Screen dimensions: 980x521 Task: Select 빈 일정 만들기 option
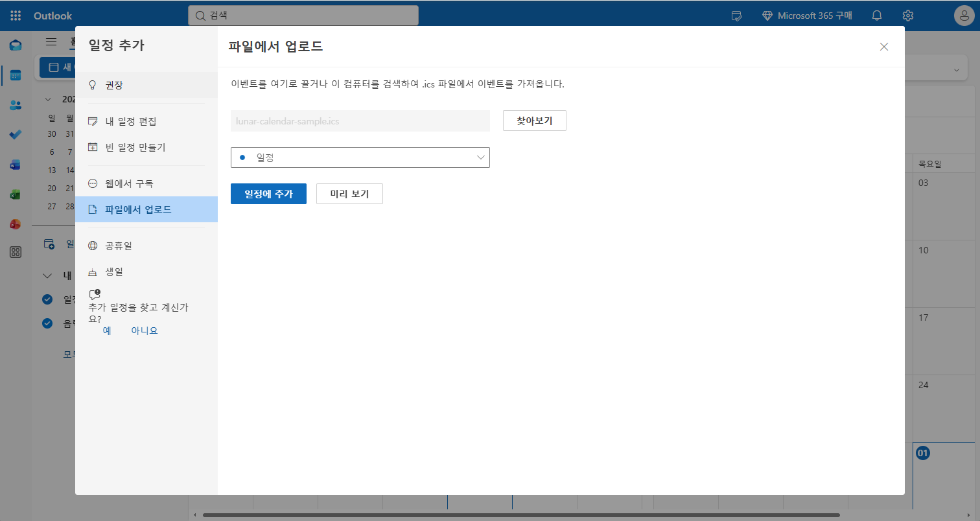coord(146,147)
